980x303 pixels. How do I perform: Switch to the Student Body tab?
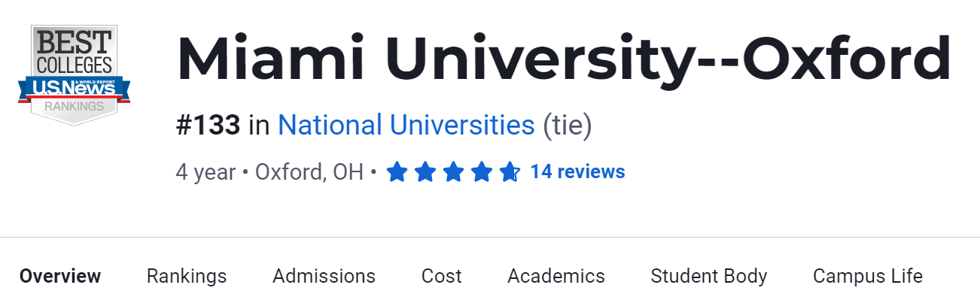pyautogui.click(x=709, y=276)
